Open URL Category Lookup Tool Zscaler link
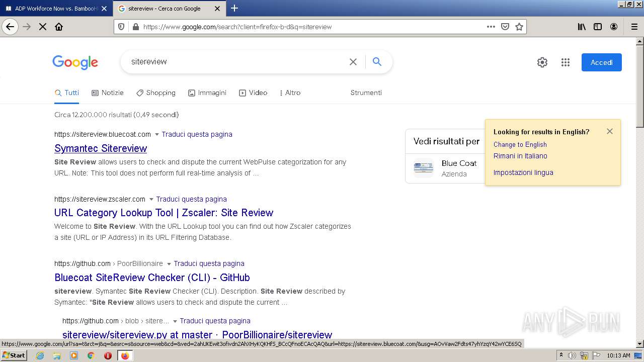Image resolution: width=644 pixels, height=362 pixels. click(x=164, y=213)
